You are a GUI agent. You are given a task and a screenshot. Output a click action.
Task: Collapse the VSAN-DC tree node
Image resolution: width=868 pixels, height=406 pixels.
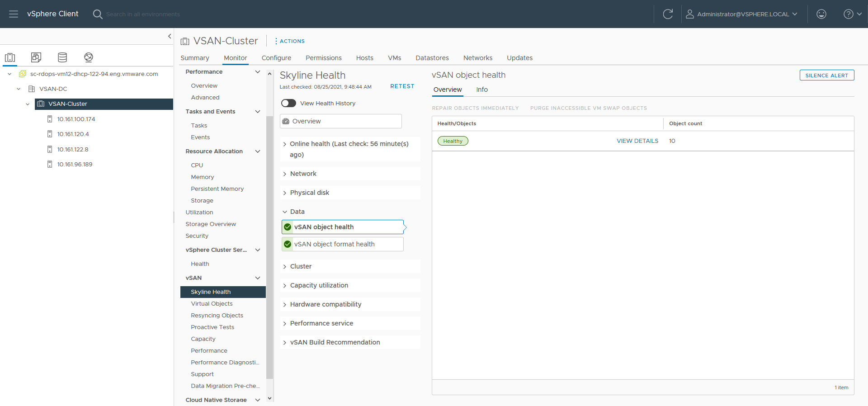19,89
